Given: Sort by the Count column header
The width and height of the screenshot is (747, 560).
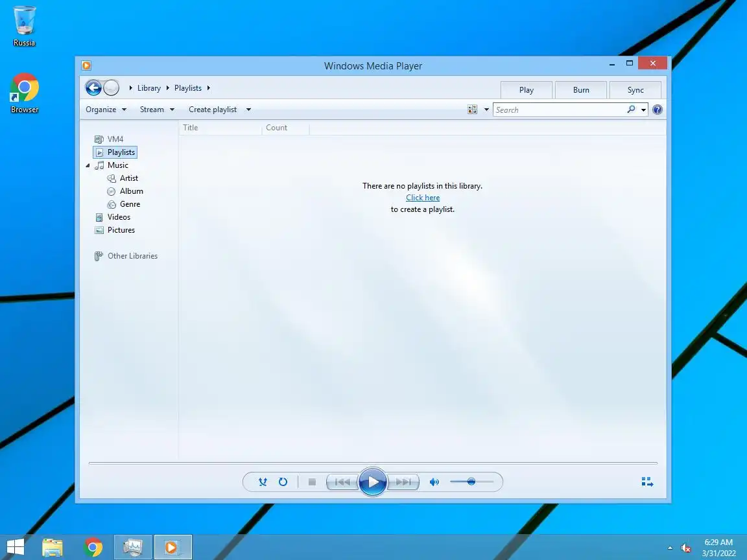Looking at the screenshot, I should pos(286,128).
